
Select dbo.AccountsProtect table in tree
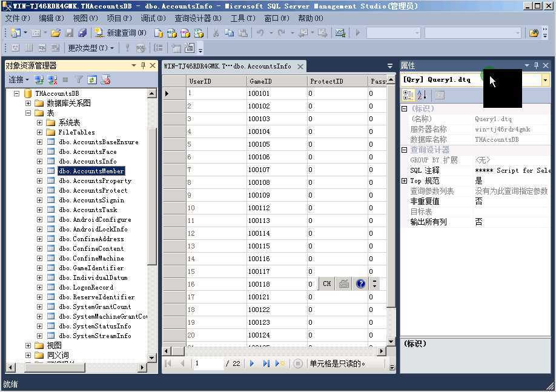(93, 190)
